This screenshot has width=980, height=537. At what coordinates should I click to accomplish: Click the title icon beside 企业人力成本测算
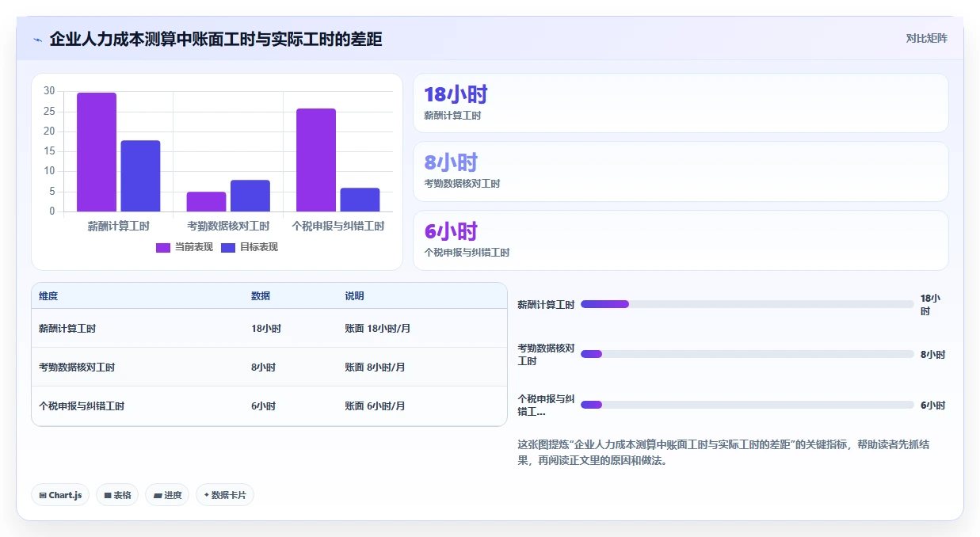(x=37, y=40)
